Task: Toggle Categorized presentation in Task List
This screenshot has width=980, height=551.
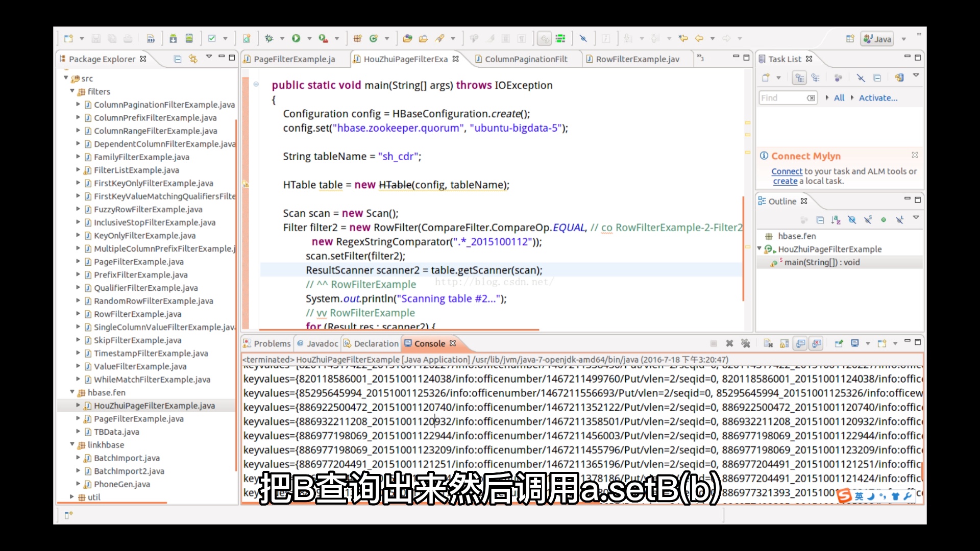Action: click(799, 78)
